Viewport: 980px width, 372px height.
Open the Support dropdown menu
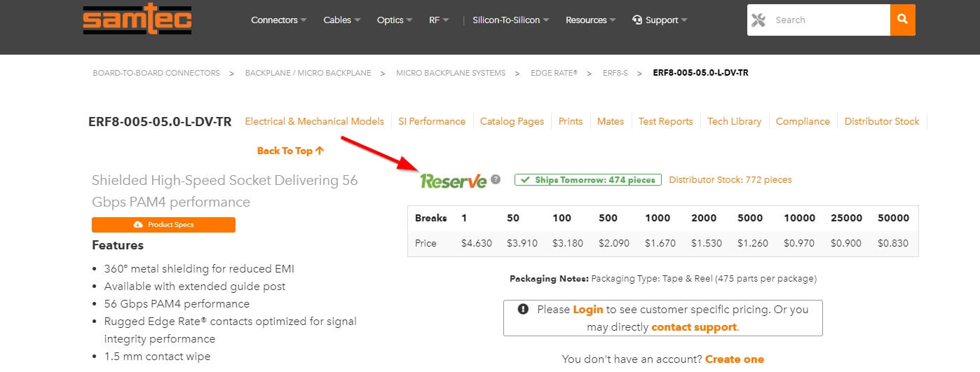tap(660, 20)
